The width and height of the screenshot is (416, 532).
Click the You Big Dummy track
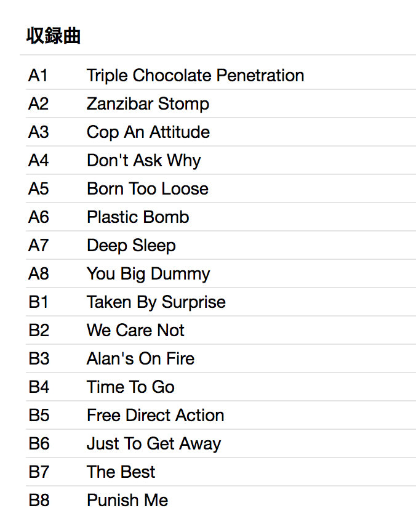coord(148,274)
